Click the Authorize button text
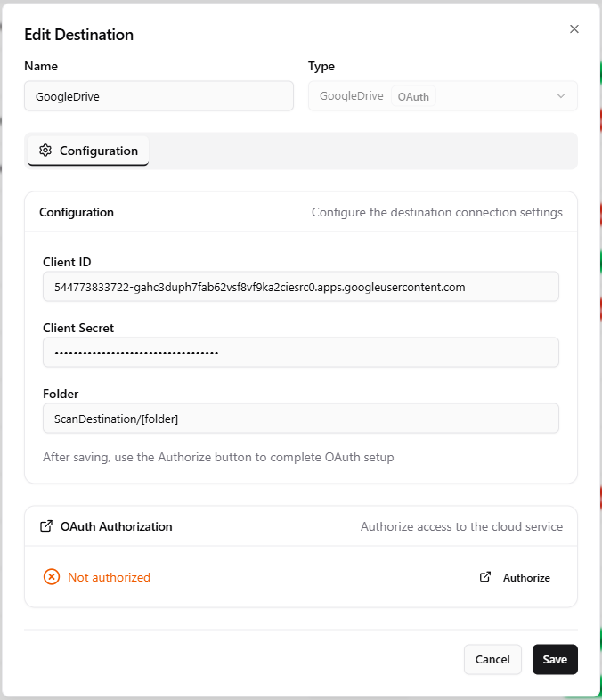This screenshot has width=602, height=700. (526, 578)
